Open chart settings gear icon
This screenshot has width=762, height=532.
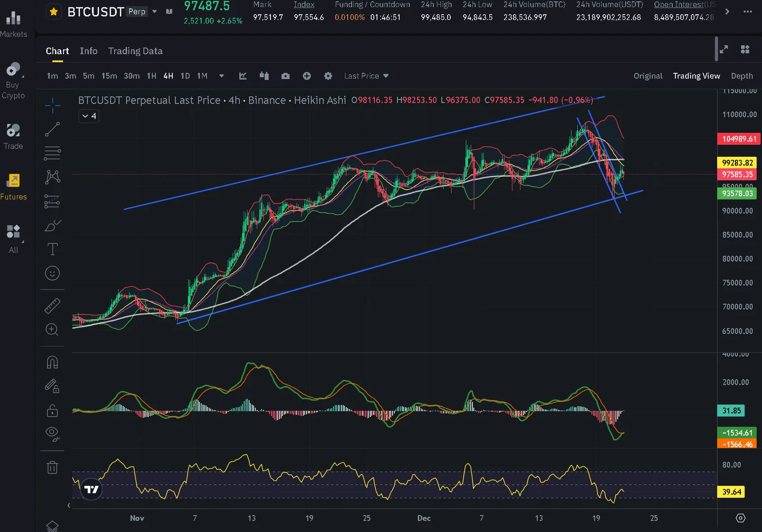[x=328, y=76]
